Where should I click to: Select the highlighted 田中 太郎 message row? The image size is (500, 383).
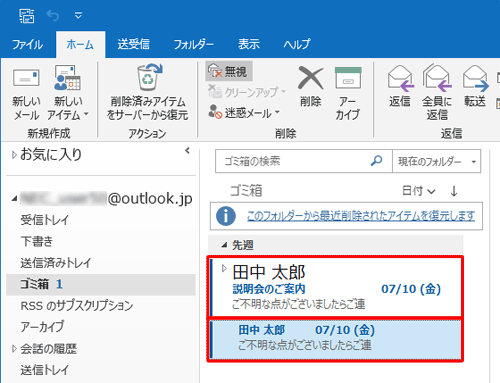click(335, 340)
